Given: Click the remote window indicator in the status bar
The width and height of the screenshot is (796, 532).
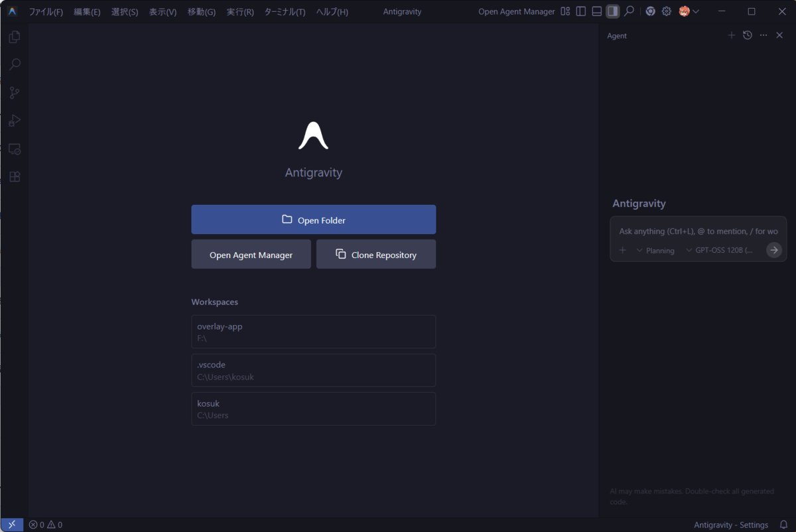Looking at the screenshot, I should 12,525.
